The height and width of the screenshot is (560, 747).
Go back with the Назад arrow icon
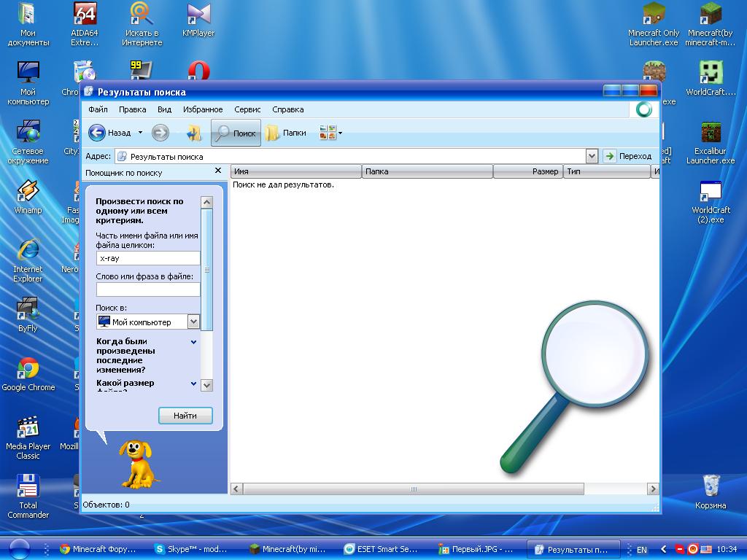pos(97,133)
